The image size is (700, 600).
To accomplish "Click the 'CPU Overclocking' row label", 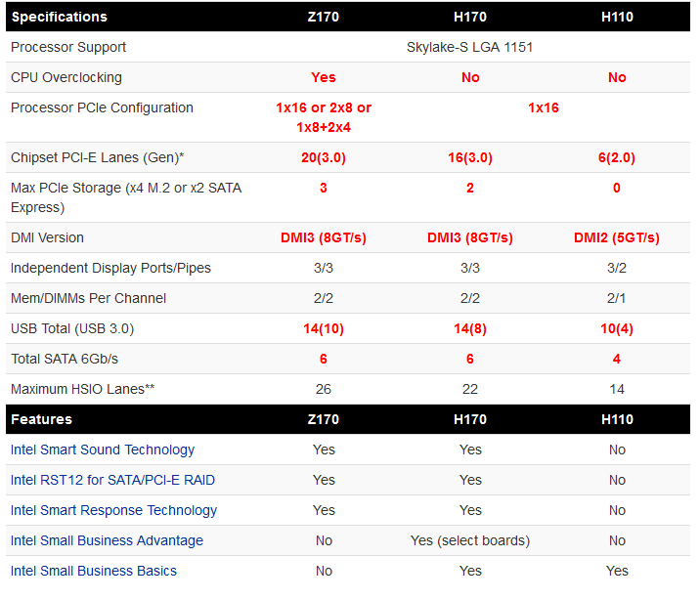I will [x=66, y=77].
